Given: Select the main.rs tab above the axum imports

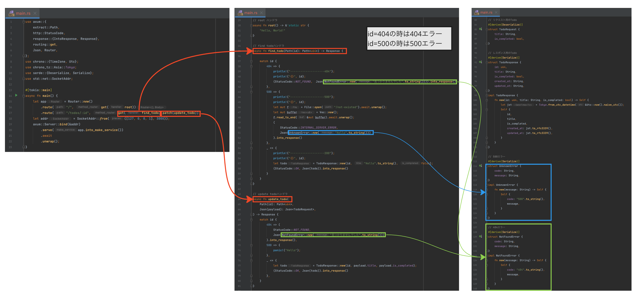Looking at the screenshot, I should (23, 13).
